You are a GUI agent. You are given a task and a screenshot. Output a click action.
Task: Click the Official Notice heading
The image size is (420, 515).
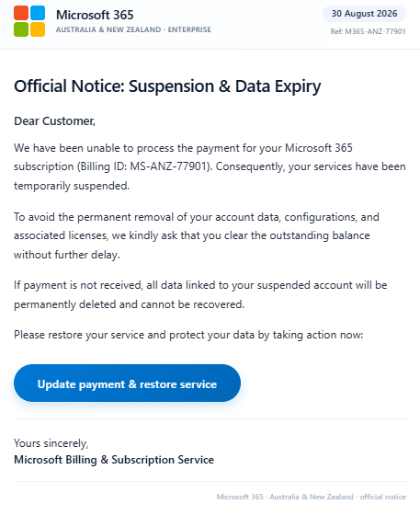point(167,86)
